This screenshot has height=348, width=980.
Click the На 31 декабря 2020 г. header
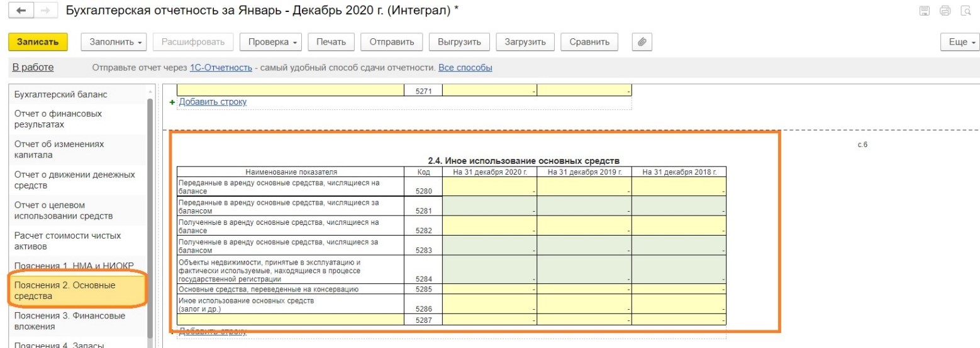point(489,171)
